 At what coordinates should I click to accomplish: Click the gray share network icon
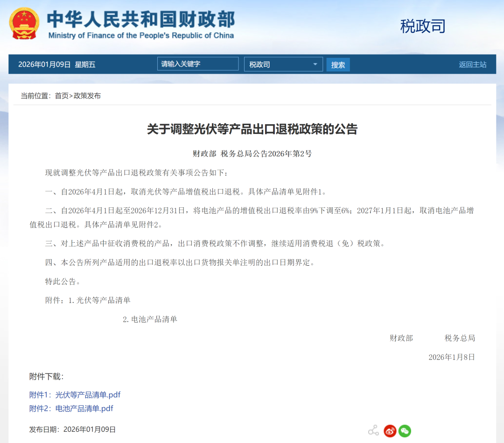373,430
